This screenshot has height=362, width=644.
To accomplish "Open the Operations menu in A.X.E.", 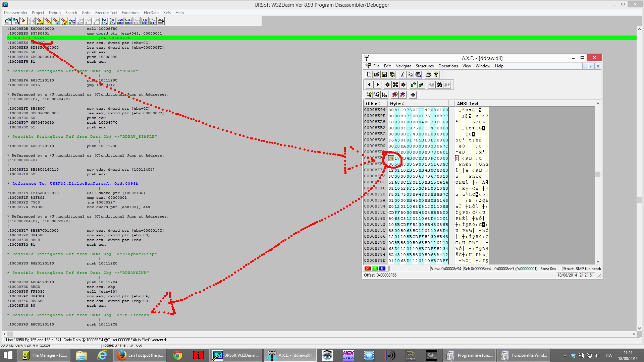I will click(448, 66).
